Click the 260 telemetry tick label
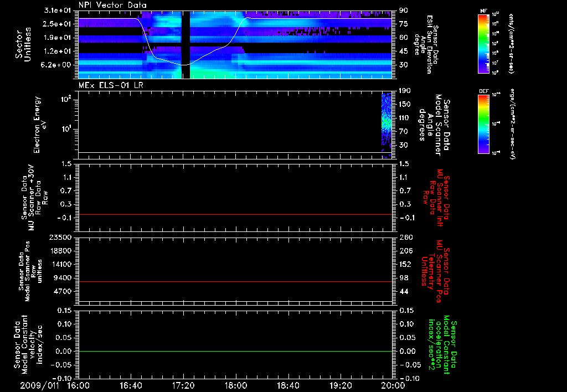Image resolution: width=567 pixels, height=392 pixels. pyautogui.click(x=405, y=237)
